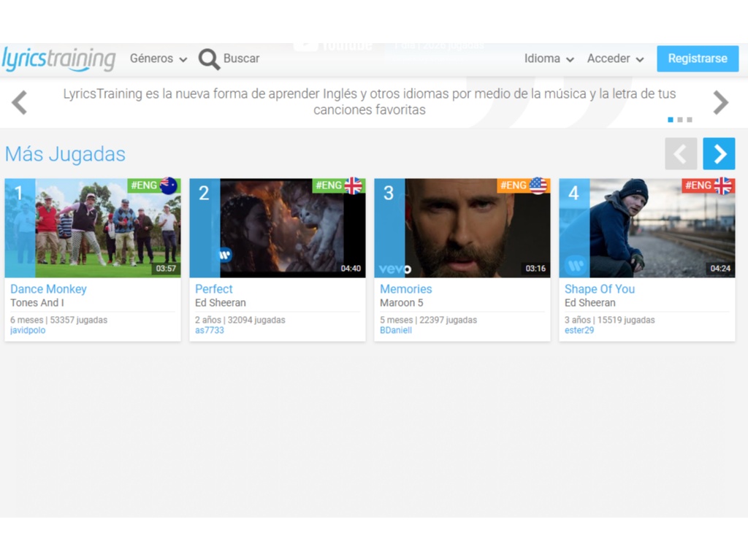748x560 pixels.
Task: Click vevo logo on Memories thumbnail
Action: click(394, 269)
